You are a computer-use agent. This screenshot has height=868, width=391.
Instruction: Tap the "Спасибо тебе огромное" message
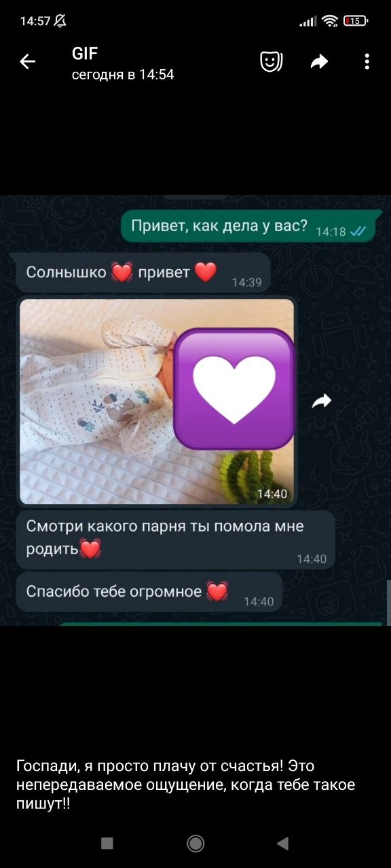pos(149,592)
